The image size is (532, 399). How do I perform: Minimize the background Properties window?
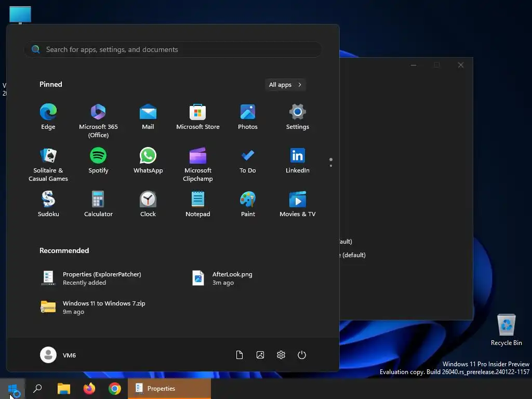(413, 65)
